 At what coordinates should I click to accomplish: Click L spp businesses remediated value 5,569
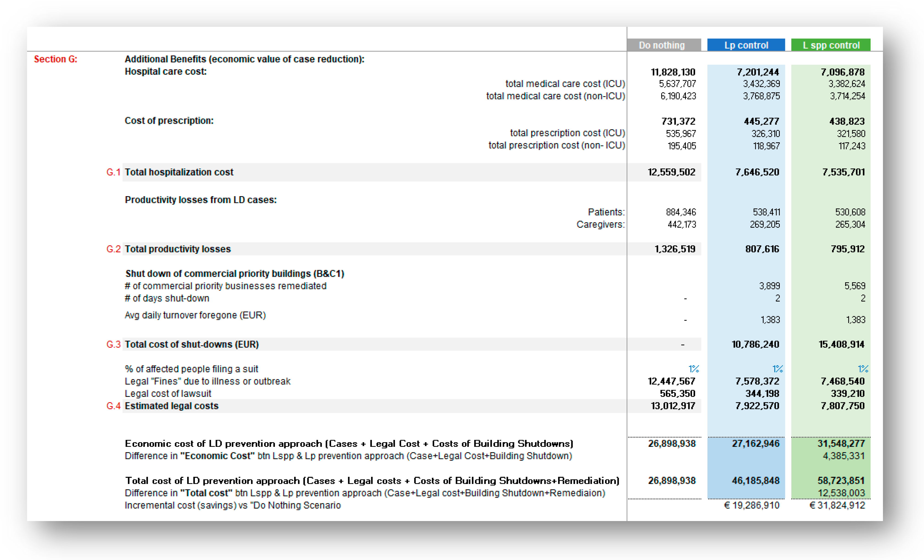click(x=855, y=286)
